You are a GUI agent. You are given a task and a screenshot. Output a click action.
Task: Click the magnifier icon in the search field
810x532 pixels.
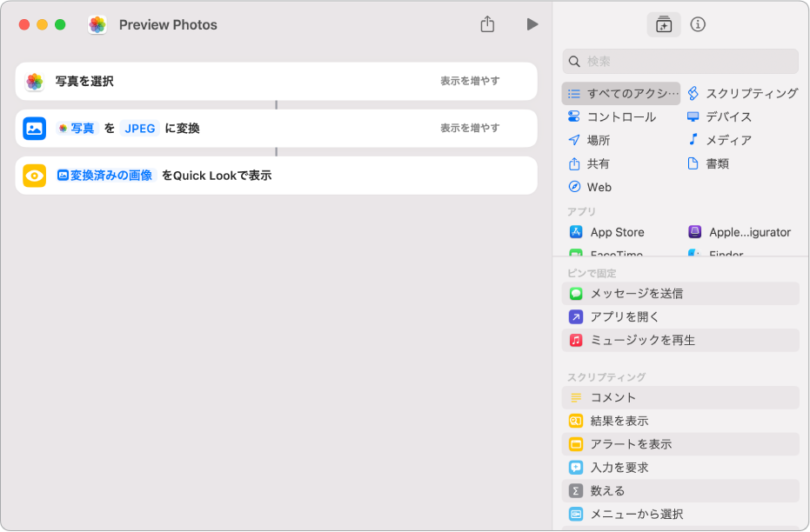(574, 62)
